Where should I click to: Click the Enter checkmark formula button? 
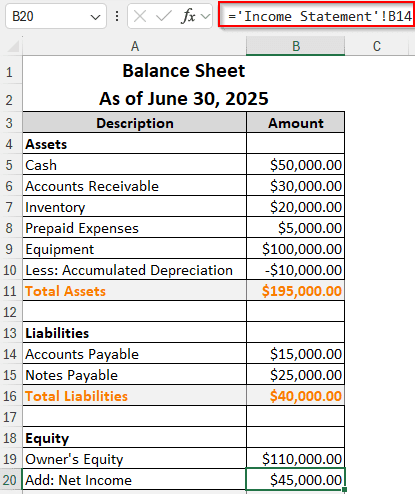164,16
